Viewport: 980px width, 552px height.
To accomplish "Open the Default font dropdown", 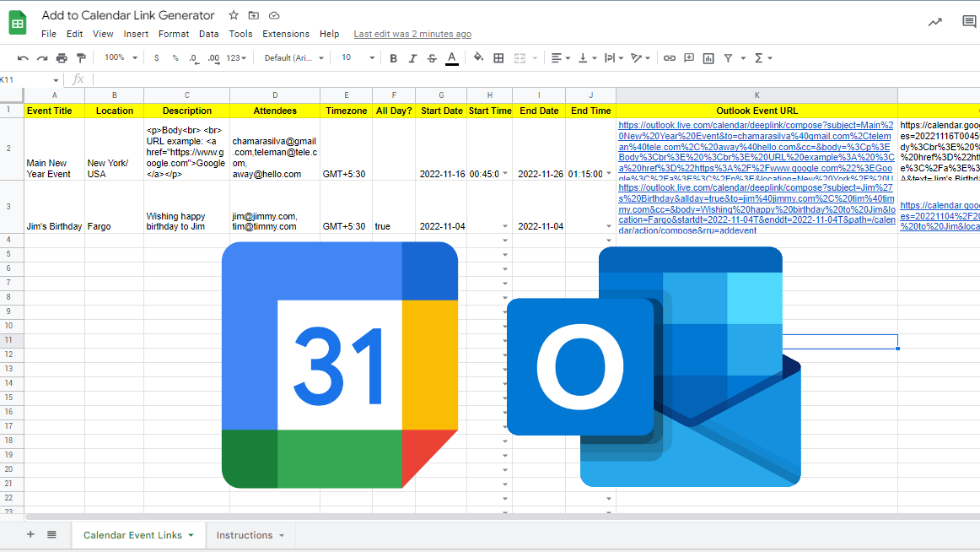I will pyautogui.click(x=293, y=58).
